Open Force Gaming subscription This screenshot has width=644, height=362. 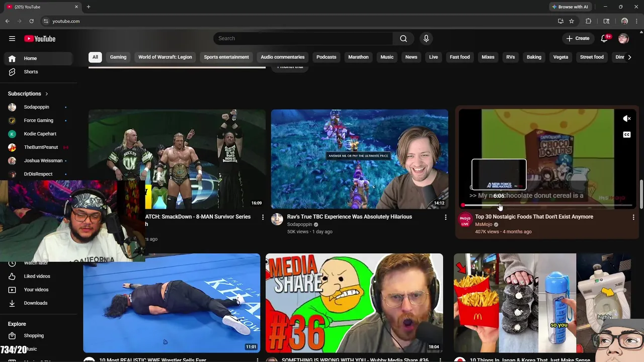[39, 121]
